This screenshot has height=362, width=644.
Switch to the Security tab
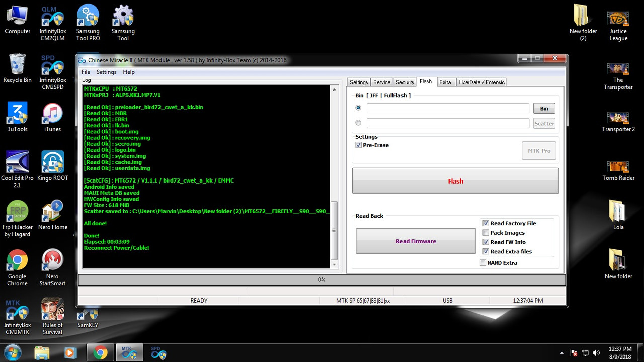(x=405, y=82)
